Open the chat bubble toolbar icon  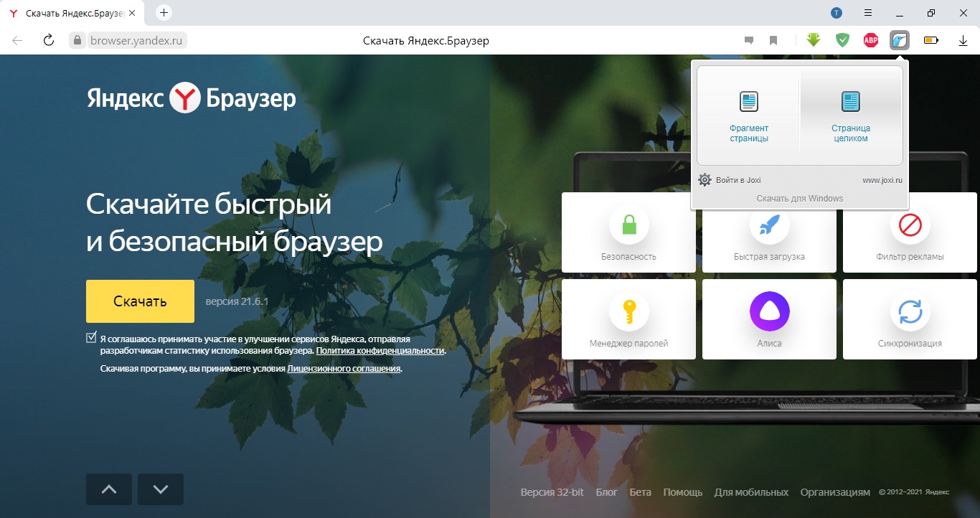[749, 39]
